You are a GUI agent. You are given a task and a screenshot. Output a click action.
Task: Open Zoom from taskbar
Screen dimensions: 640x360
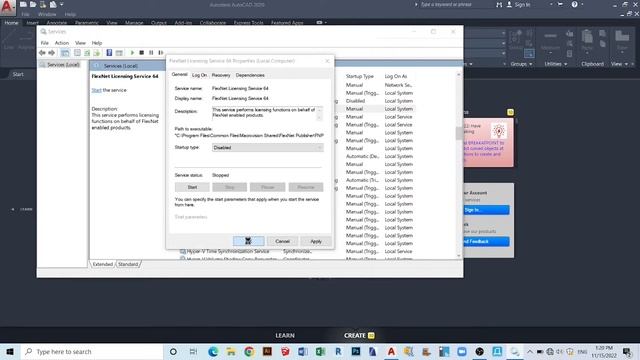[462, 351]
